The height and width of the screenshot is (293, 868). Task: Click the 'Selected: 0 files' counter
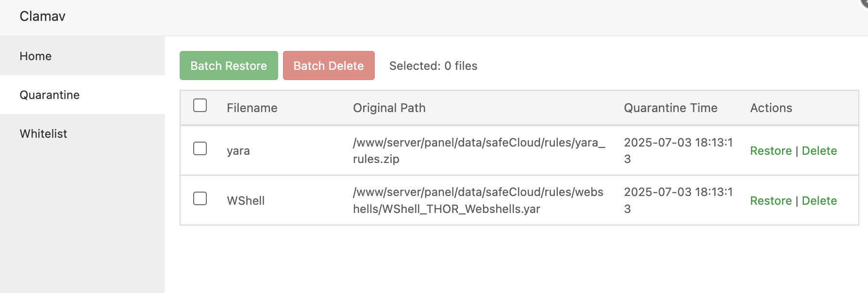coord(433,66)
